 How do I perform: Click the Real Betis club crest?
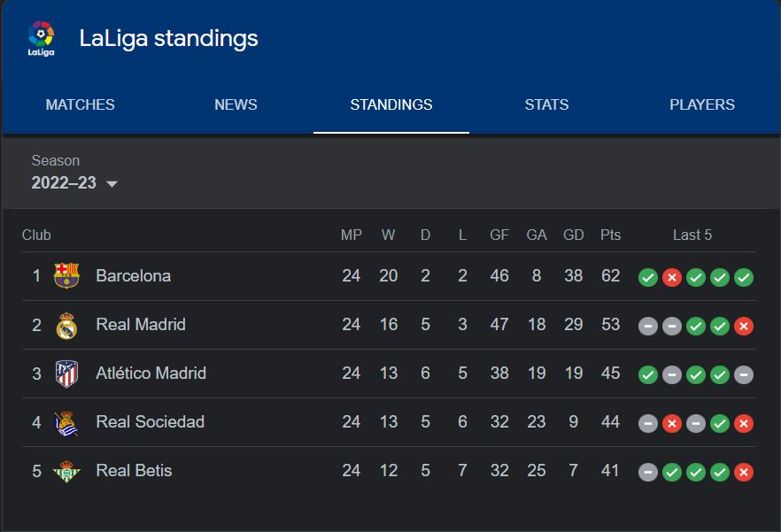pos(66,471)
